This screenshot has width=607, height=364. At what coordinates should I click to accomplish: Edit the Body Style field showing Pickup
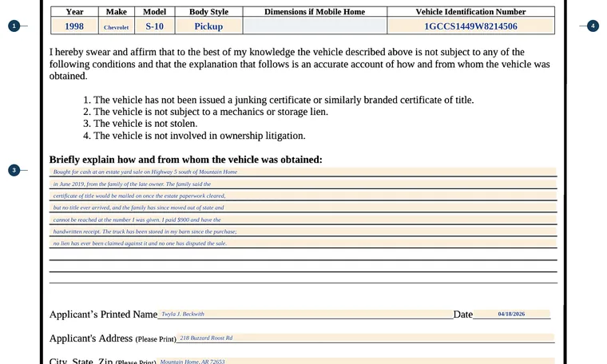click(208, 26)
